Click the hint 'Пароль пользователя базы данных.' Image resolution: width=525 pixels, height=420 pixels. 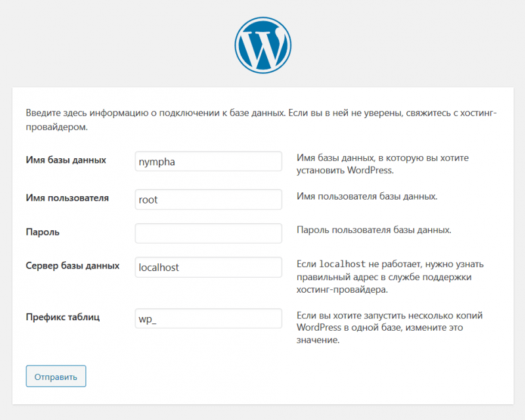coord(374,230)
